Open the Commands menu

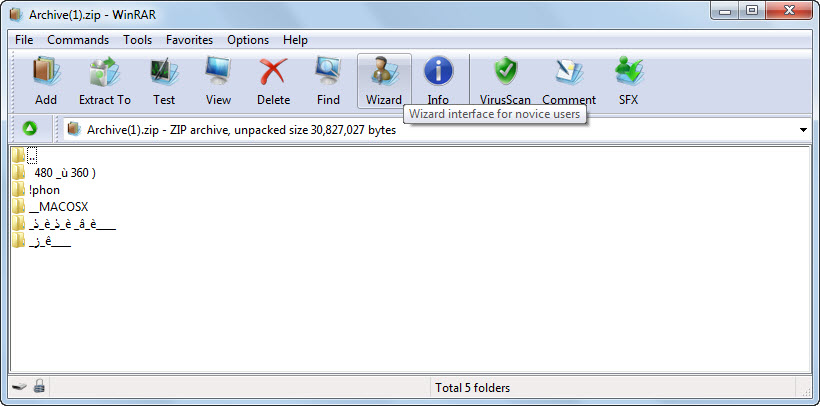[x=78, y=40]
